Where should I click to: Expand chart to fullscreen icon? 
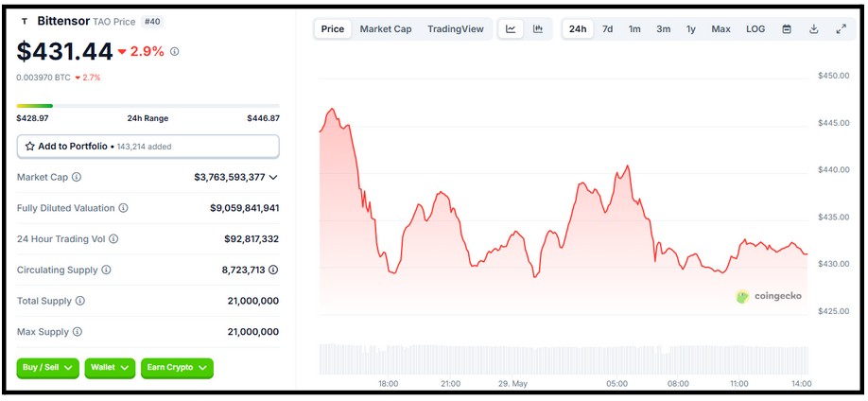841,29
